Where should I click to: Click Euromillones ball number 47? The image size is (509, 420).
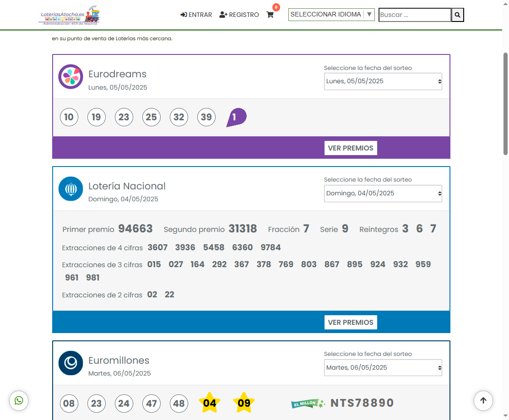tap(151, 404)
